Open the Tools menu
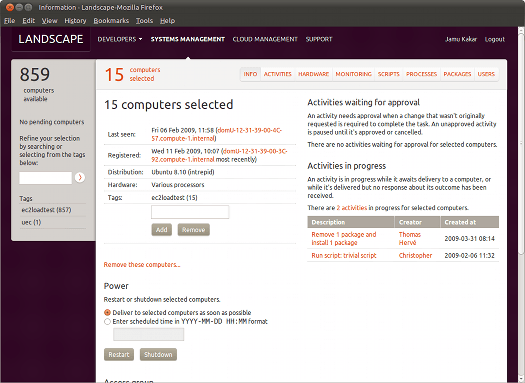Viewport: 525px width, 383px height. [144, 21]
